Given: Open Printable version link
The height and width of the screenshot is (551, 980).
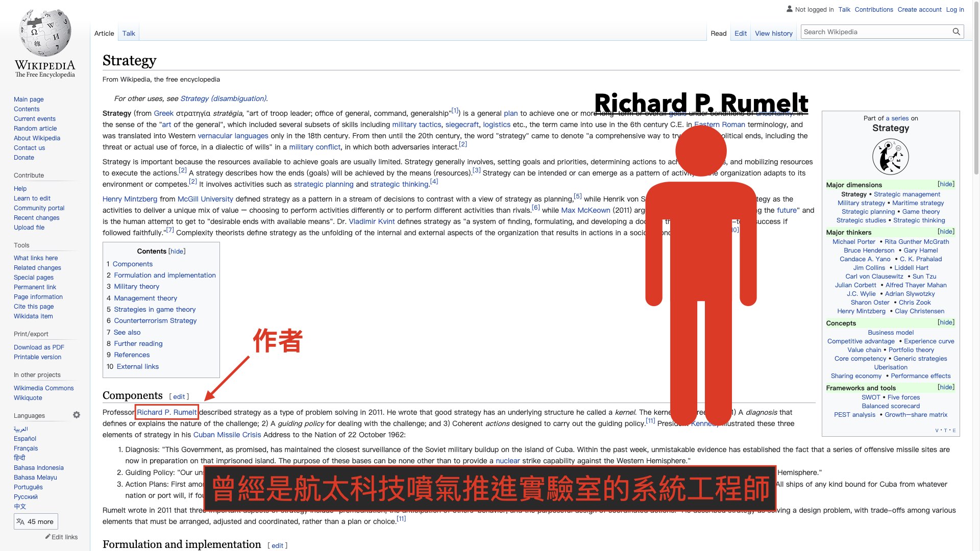Looking at the screenshot, I should pyautogui.click(x=37, y=357).
